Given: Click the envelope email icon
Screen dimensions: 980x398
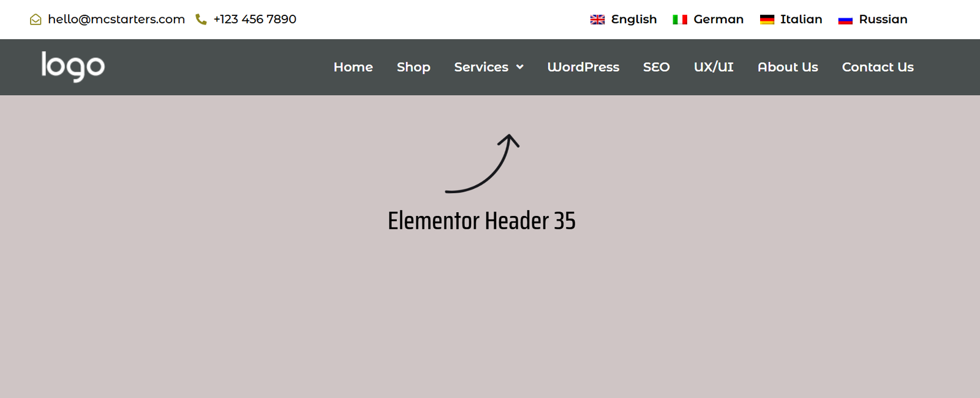Looking at the screenshot, I should point(36,20).
